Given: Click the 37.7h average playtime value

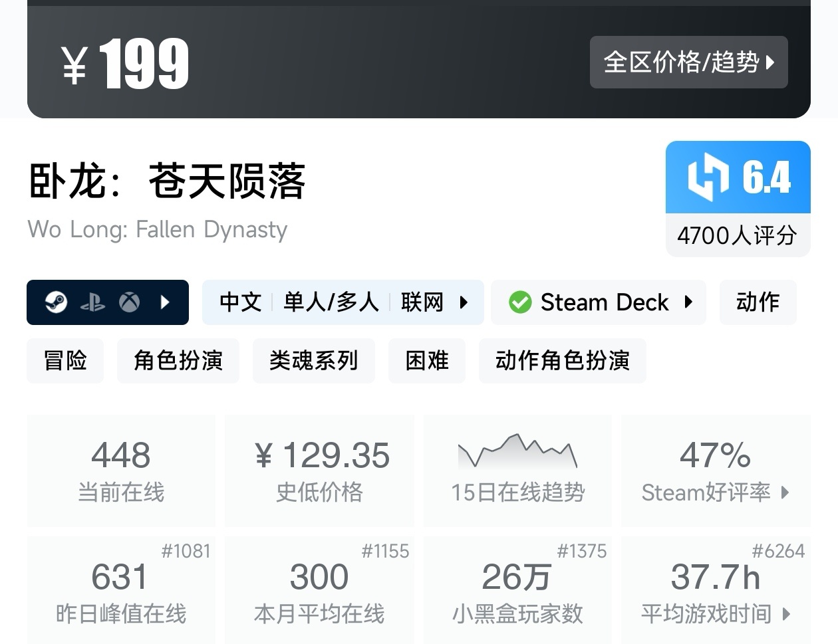Looking at the screenshot, I should click(716, 577).
